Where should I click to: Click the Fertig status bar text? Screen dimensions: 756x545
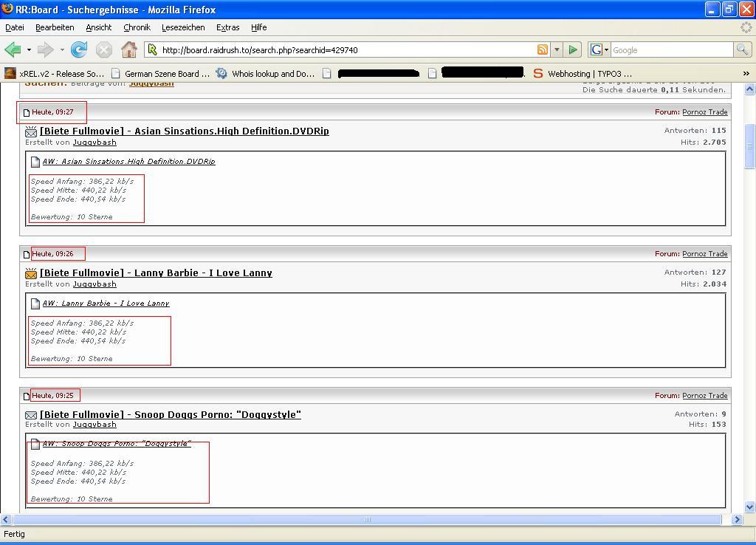click(x=15, y=534)
